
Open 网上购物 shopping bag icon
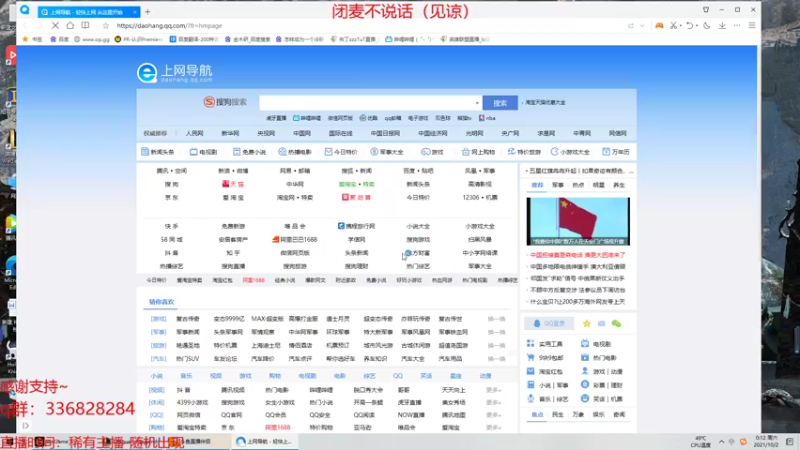pos(478,152)
